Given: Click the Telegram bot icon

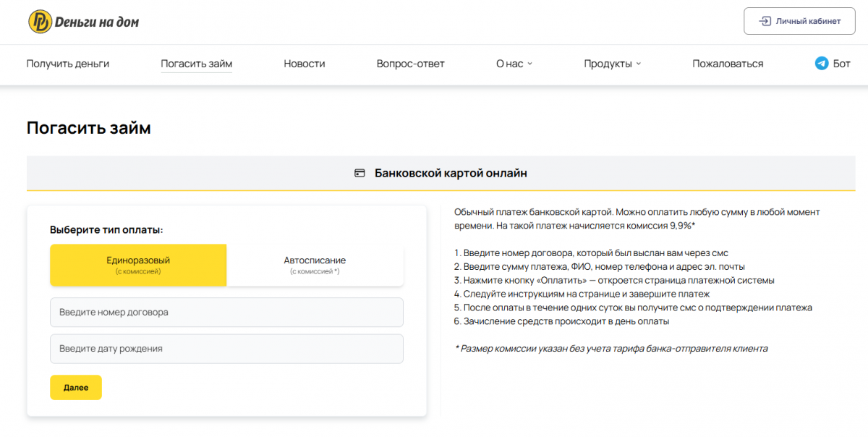Looking at the screenshot, I should click(x=821, y=64).
